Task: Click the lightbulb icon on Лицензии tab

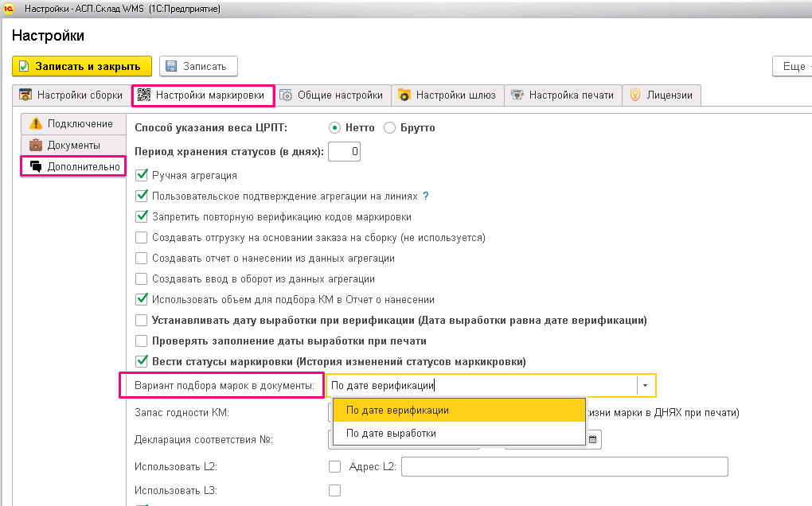Action: (635, 95)
